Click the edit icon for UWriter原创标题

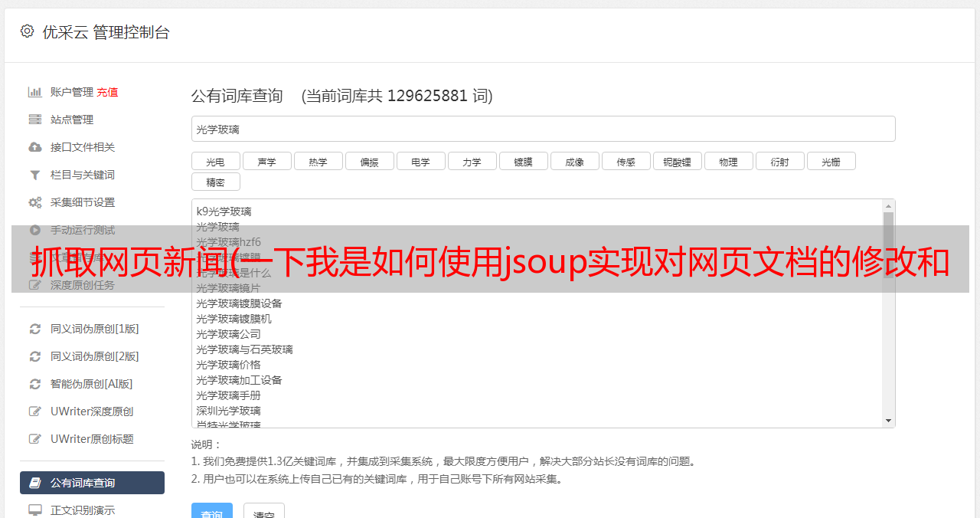(x=35, y=439)
